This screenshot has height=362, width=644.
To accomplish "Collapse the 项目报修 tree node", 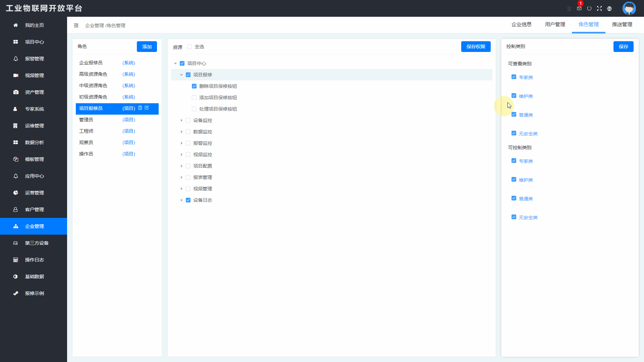I will (x=181, y=75).
